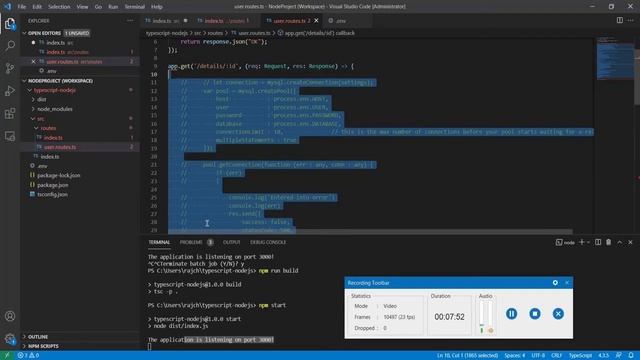The image size is (640, 360).
Task: Split the terminal panel
Action: [x=598, y=242]
